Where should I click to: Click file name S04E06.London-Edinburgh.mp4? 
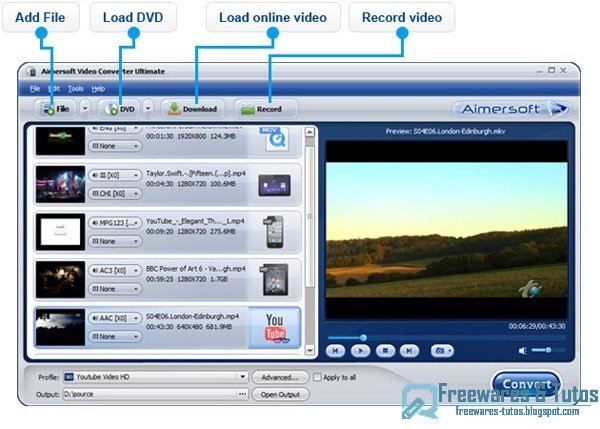pyautogui.click(x=192, y=316)
